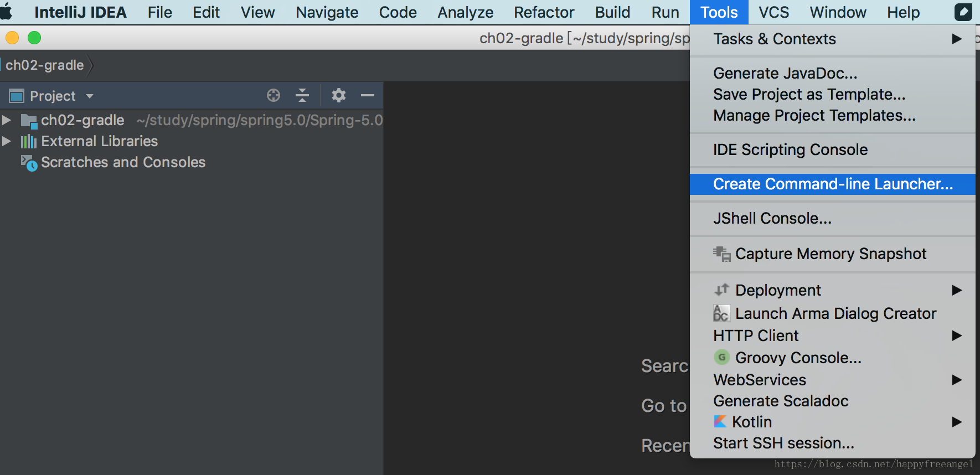Open IDE Scripting Console

pos(833,149)
